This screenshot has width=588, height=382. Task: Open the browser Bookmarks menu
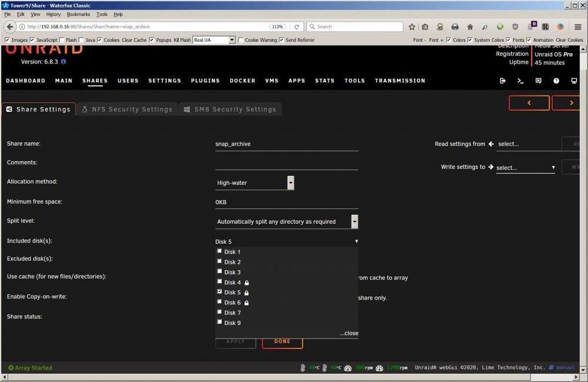[x=78, y=14]
